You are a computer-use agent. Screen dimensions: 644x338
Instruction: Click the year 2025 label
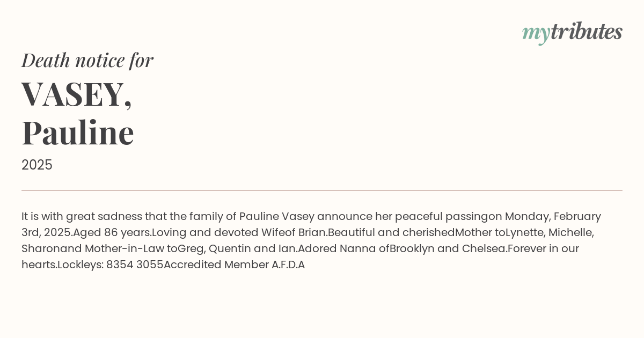point(37,165)
